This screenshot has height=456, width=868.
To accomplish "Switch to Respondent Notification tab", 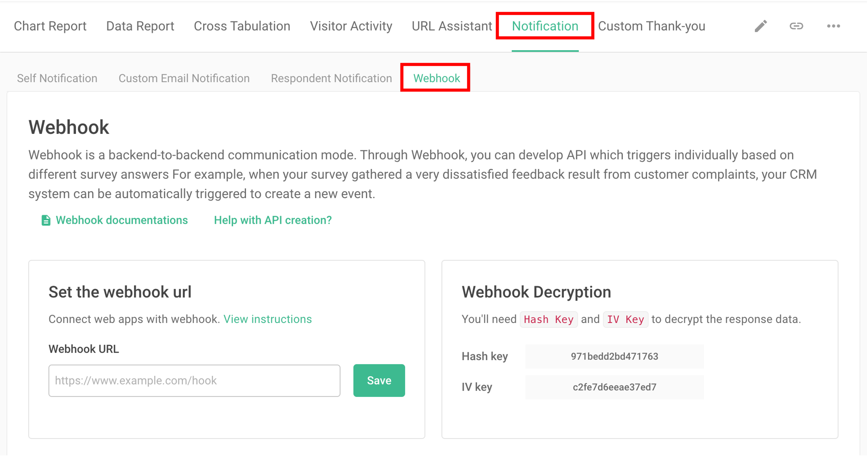I will click(x=331, y=78).
